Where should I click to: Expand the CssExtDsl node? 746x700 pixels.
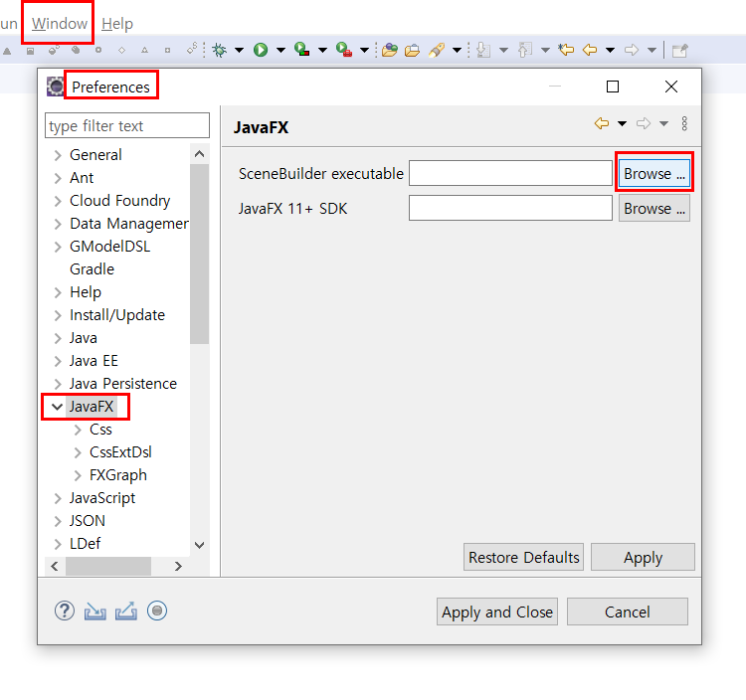78,452
